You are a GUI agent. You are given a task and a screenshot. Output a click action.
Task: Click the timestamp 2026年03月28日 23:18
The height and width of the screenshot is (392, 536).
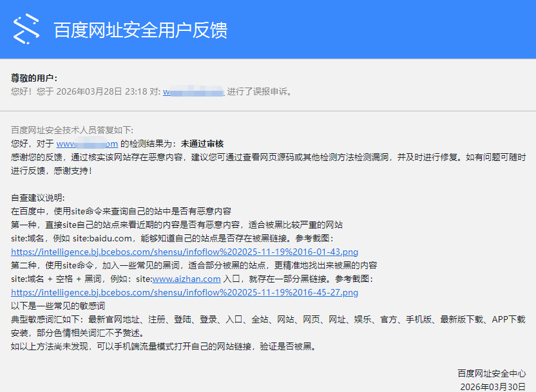102,91
